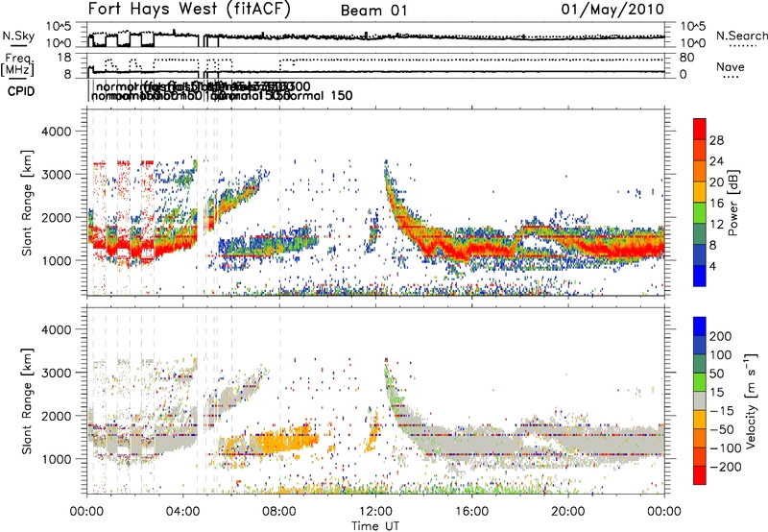Image resolution: width=768 pixels, height=532 pixels.
Task: Click the '08:00' time tick label
Action: point(279,512)
